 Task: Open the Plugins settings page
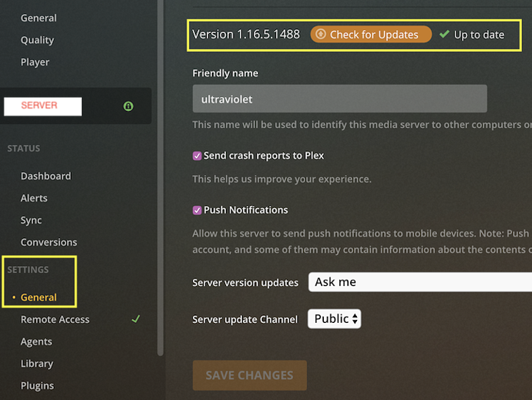click(x=37, y=386)
